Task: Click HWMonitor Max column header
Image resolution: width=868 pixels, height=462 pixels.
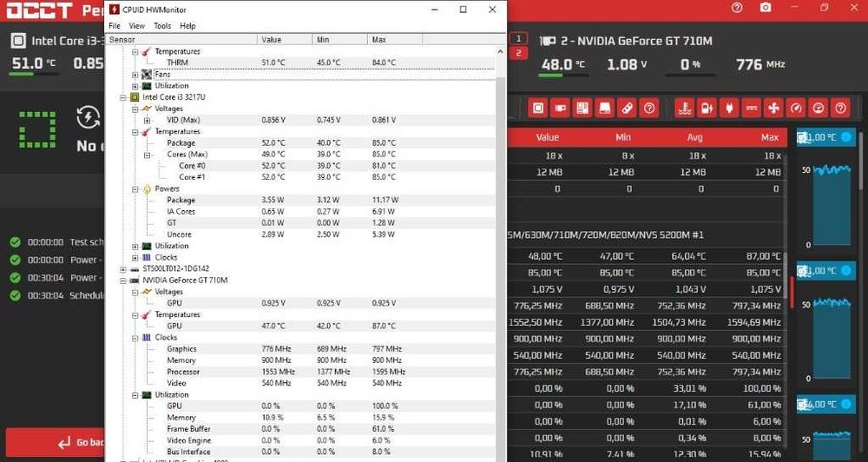Action: click(x=395, y=40)
